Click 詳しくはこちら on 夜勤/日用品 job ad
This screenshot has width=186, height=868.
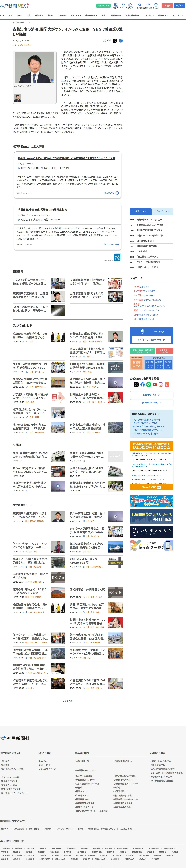coord(111,193)
